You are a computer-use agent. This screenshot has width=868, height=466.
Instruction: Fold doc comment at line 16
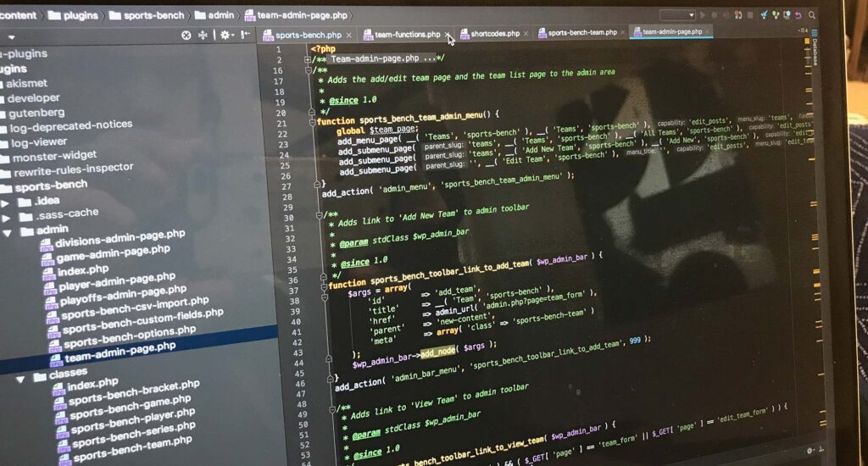click(309, 70)
